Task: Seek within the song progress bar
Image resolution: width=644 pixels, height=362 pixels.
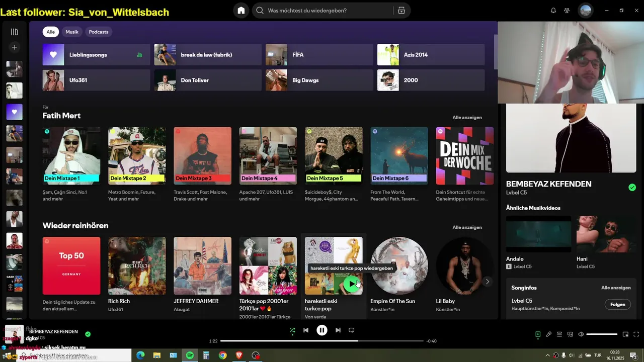Action: click(x=322, y=341)
